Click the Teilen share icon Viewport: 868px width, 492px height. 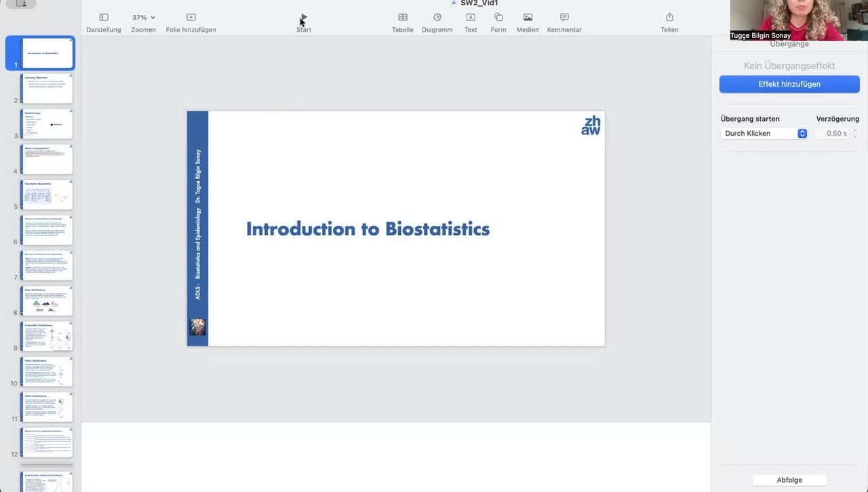coord(669,18)
